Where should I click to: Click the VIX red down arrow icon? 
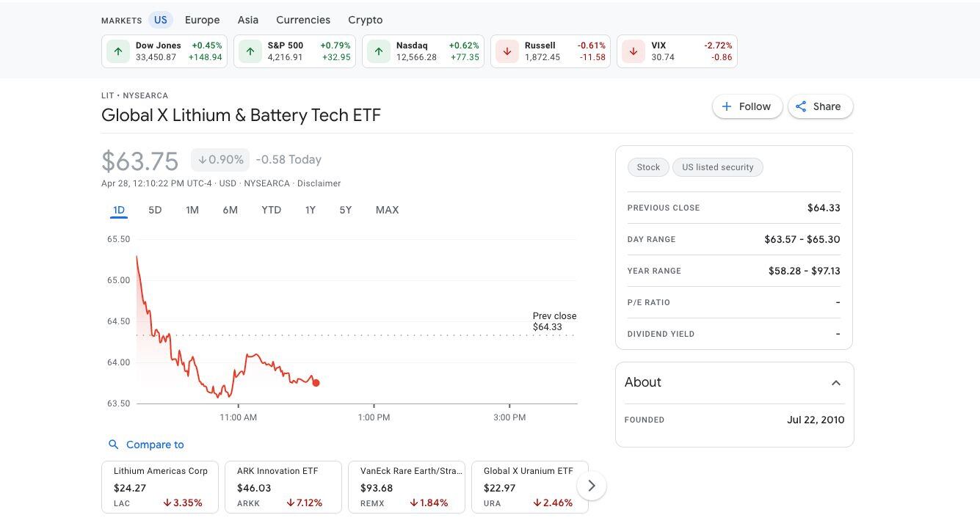click(x=633, y=51)
